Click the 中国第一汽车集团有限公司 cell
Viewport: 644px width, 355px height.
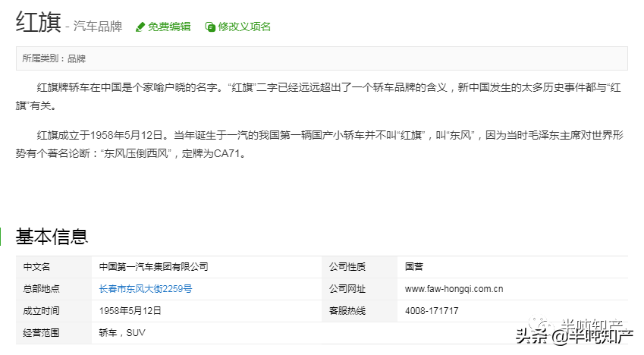(x=206, y=267)
